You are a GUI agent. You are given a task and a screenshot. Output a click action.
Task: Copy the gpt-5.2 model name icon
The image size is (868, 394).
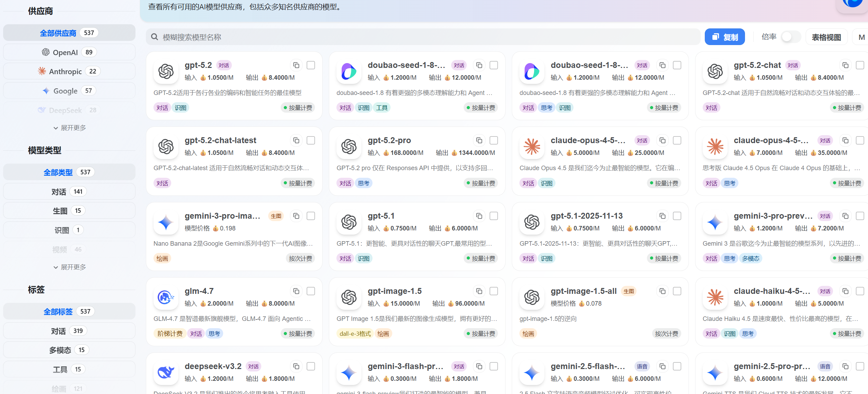[296, 65]
